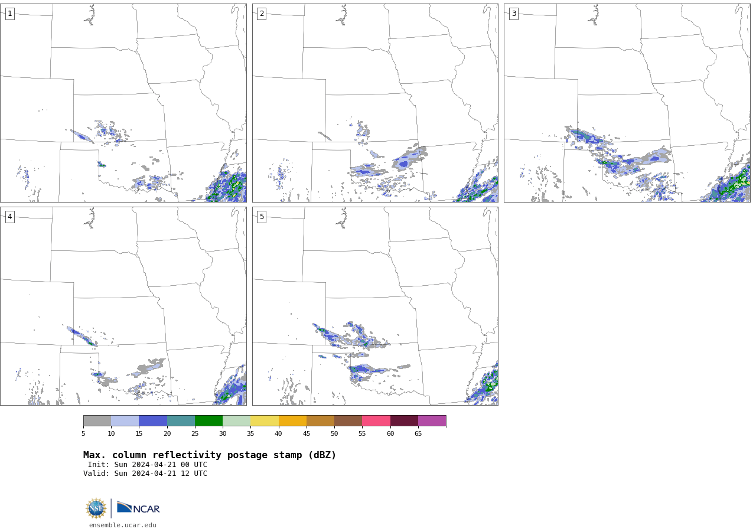Open ensemble member 3 reflectivity map

627,103
